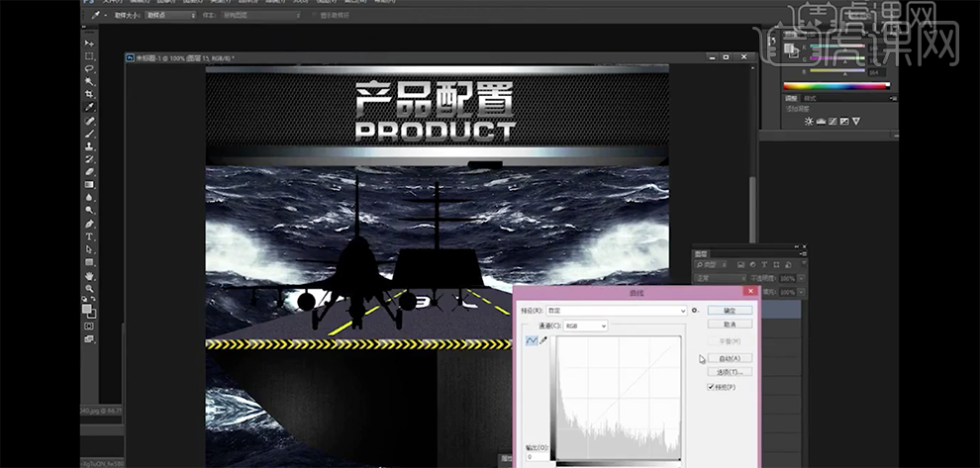Pick the pencil draw-curve icon
Image resolution: width=980 pixels, height=468 pixels.
pyautogui.click(x=542, y=340)
